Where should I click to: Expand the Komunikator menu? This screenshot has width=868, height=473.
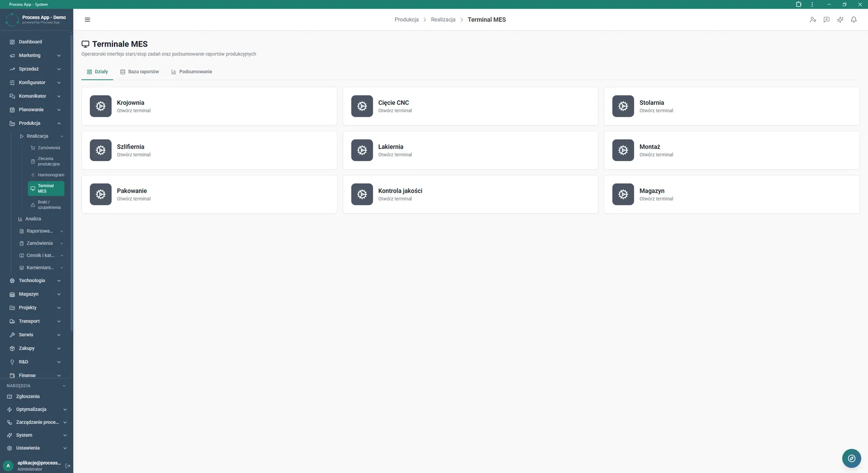coord(36,96)
